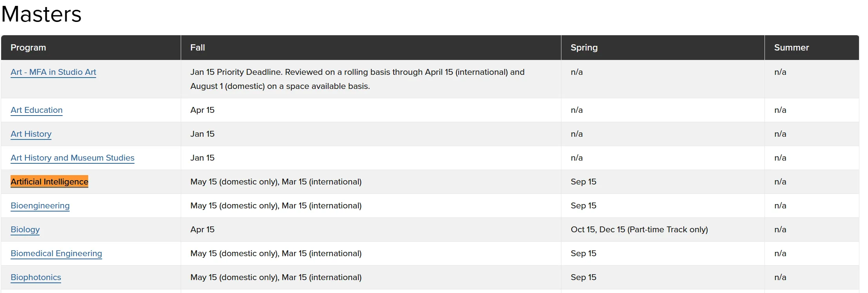Viewport: 868px width, 293px height.
Task: Open Art History and Museum Studies link
Action: (x=73, y=158)
